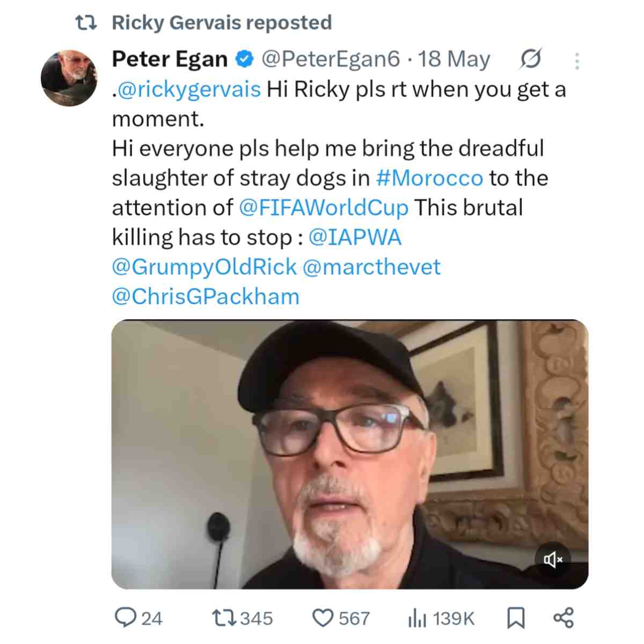Screen dimensions: 644x644
Task: Bookmark this post
Action: point(516,618)
